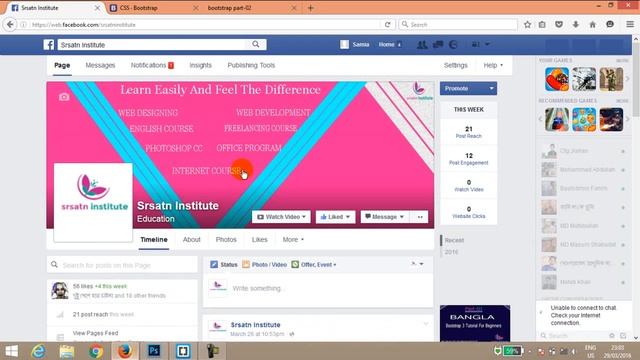Select the Photos tab
640x360 pixels.
(x=226, y=240)
